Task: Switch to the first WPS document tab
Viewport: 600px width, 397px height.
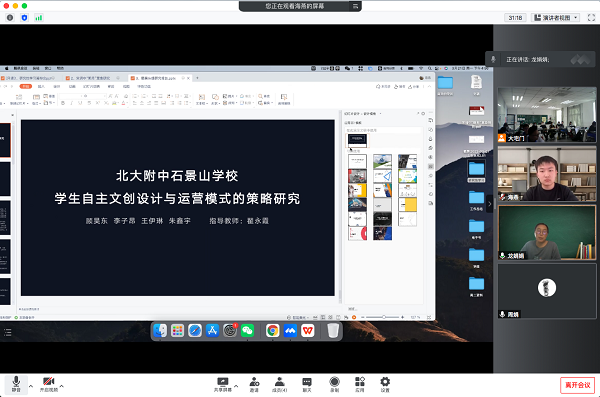Action: [29, 78]
